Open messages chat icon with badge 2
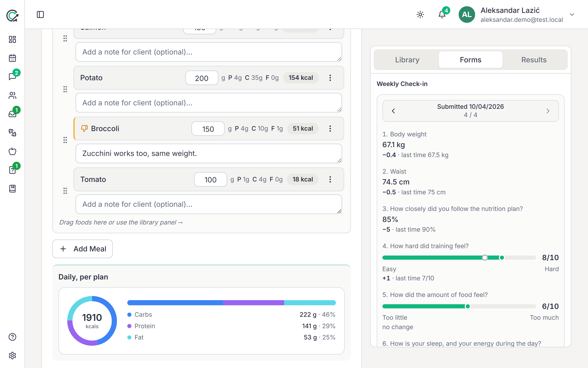This screenshot has height=368, width=588. click(x=12, y=77)
